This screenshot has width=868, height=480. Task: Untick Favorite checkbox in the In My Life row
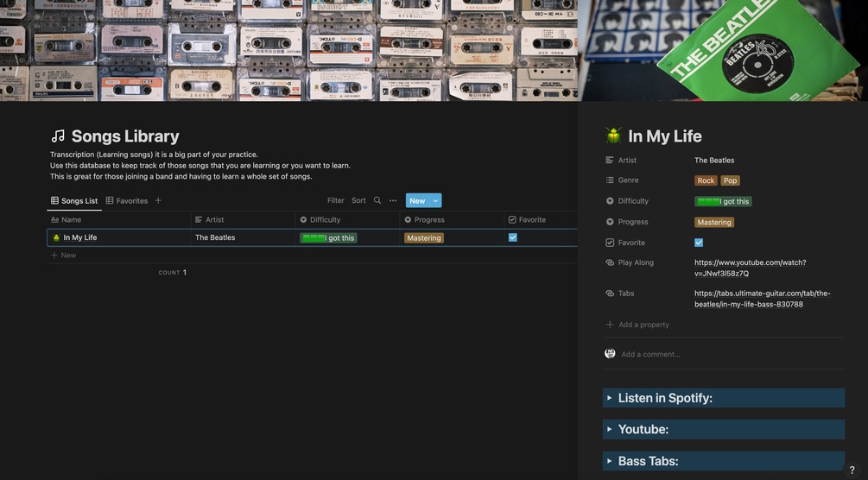coord(513,237)
